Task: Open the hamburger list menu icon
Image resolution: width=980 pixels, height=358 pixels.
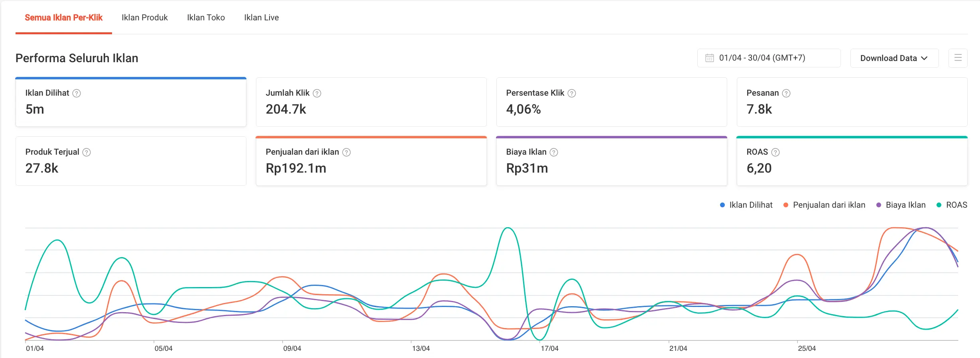Action: (x=958, y=58)
